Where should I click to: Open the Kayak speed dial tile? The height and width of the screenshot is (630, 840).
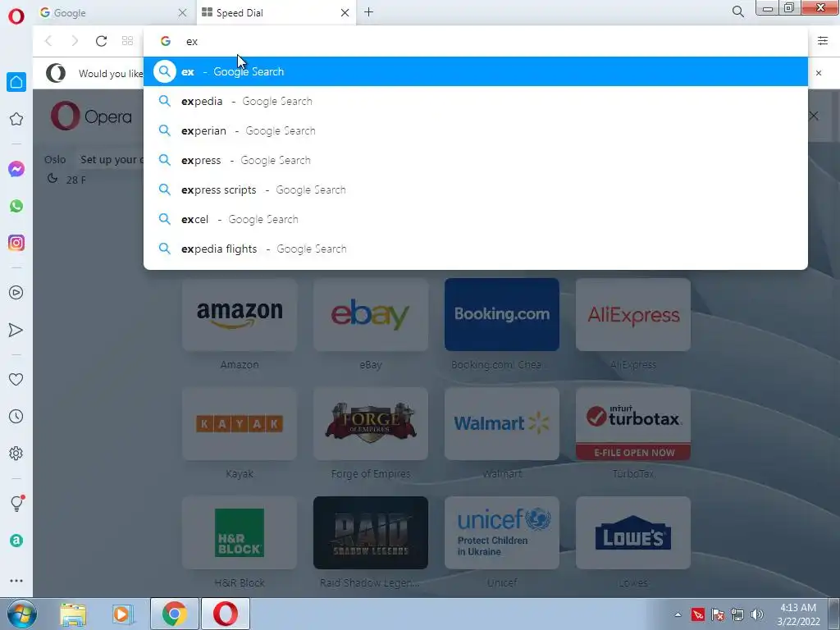click(x=240, y=424)
